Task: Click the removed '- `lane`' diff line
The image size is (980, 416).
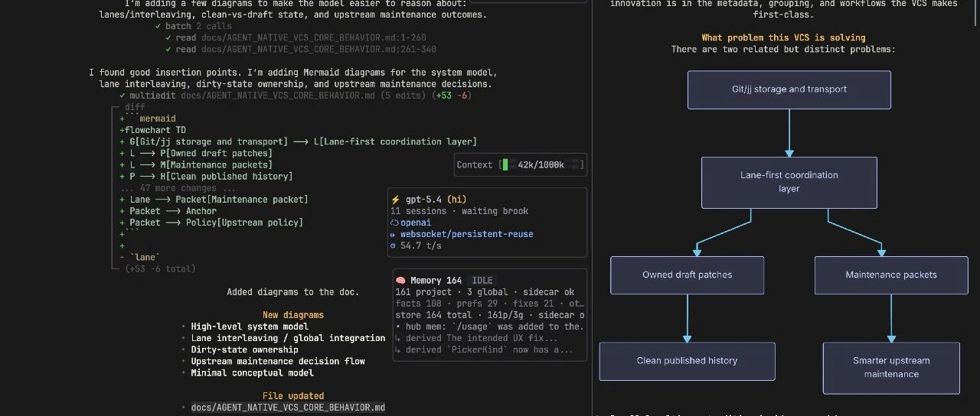Action: 139,257
